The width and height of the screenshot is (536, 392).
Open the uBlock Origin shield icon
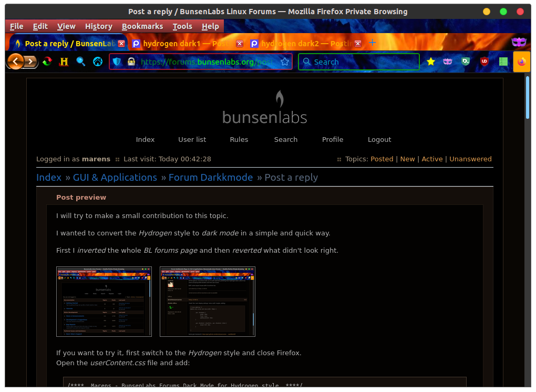484,61
